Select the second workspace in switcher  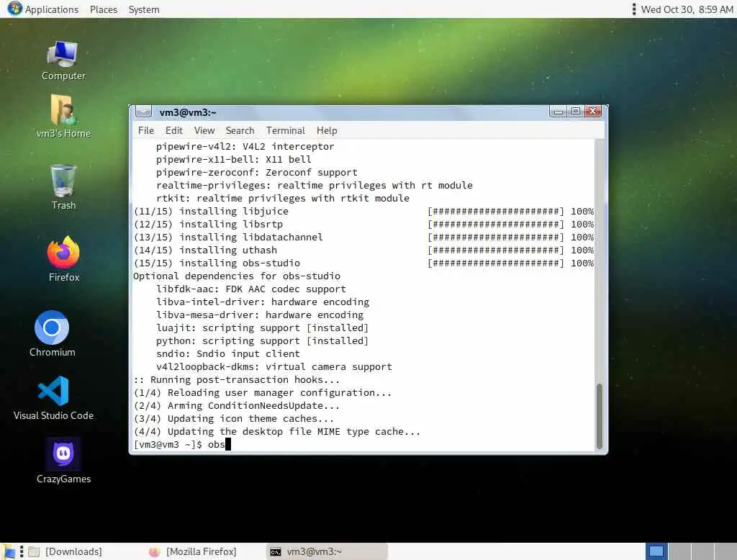[x=679, y=551]
